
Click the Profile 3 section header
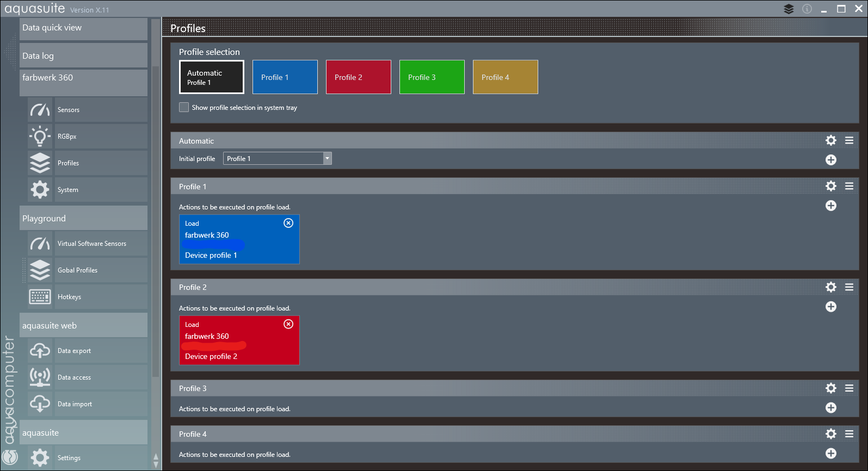514,388
